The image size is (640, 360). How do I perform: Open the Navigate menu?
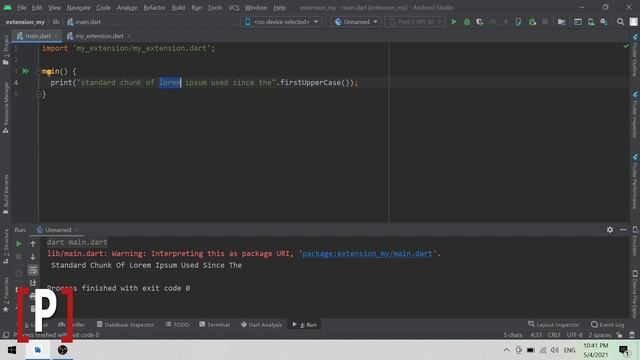tap(78, 8)
